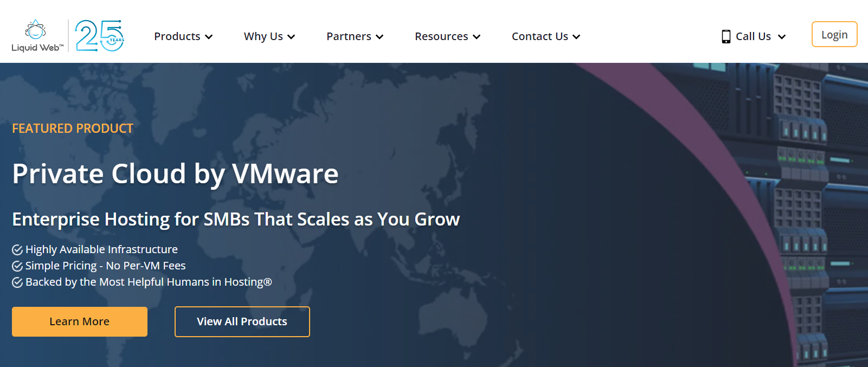Click the Learn More button
This screenshot has height=367, width=868.
(x=80, y=321)
